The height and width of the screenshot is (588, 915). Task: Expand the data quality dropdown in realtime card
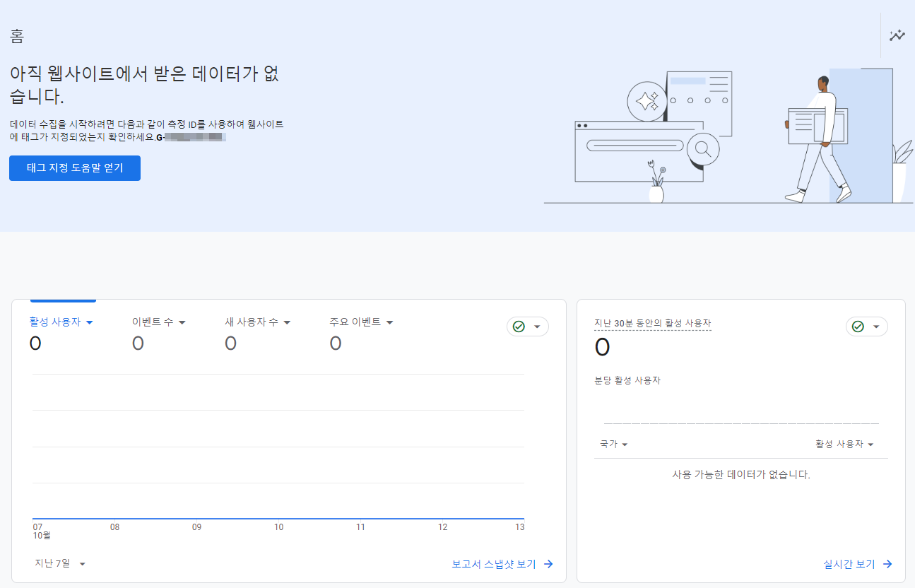[x=876, y=327]
